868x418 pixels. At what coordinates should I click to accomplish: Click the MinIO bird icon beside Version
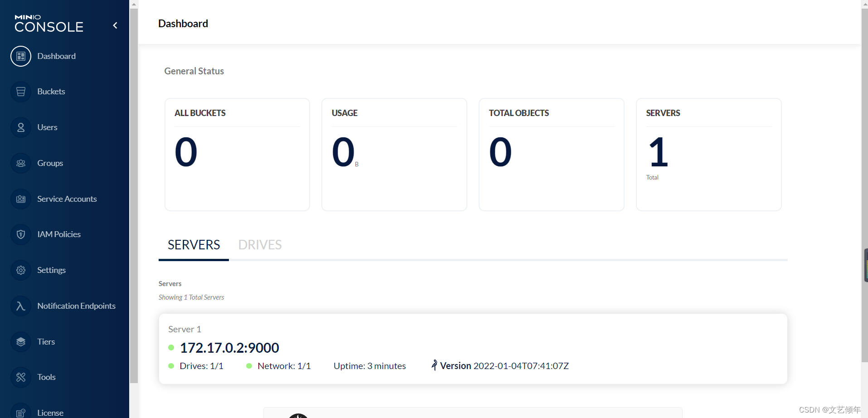click(434, 365)
